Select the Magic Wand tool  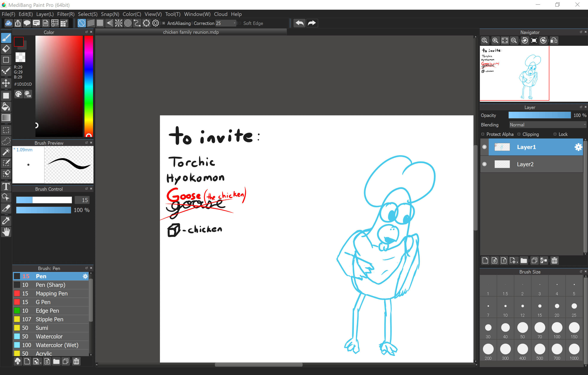6,152
